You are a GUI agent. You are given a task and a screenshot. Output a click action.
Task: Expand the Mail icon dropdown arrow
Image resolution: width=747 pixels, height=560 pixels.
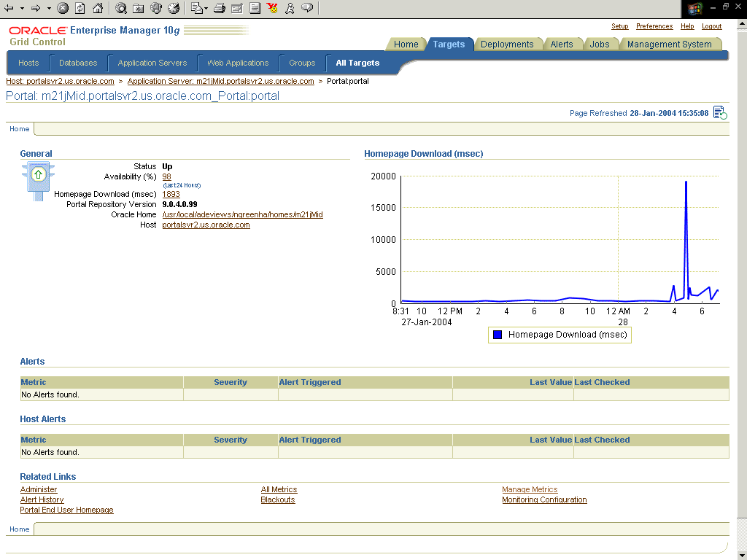[x=206, y=9]
